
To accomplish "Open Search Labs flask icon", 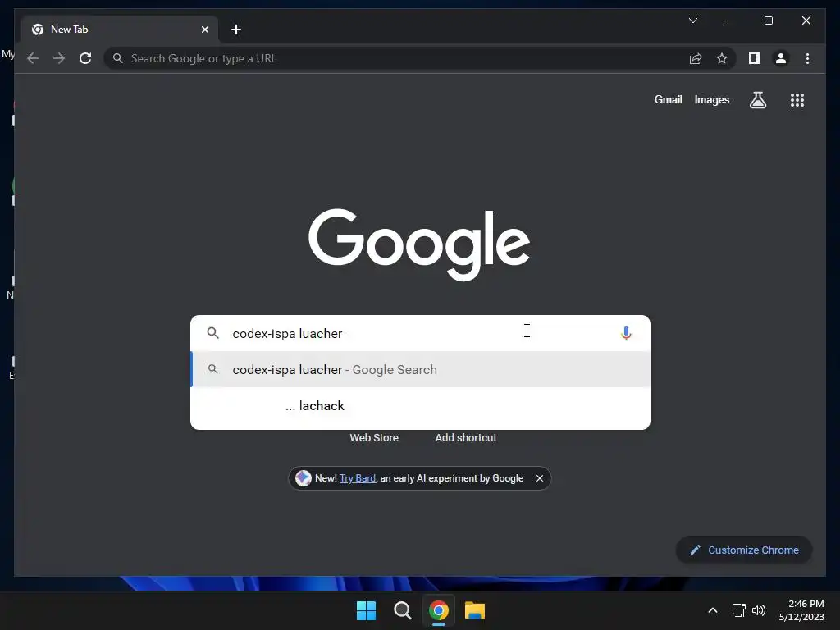I will [757, 99].
